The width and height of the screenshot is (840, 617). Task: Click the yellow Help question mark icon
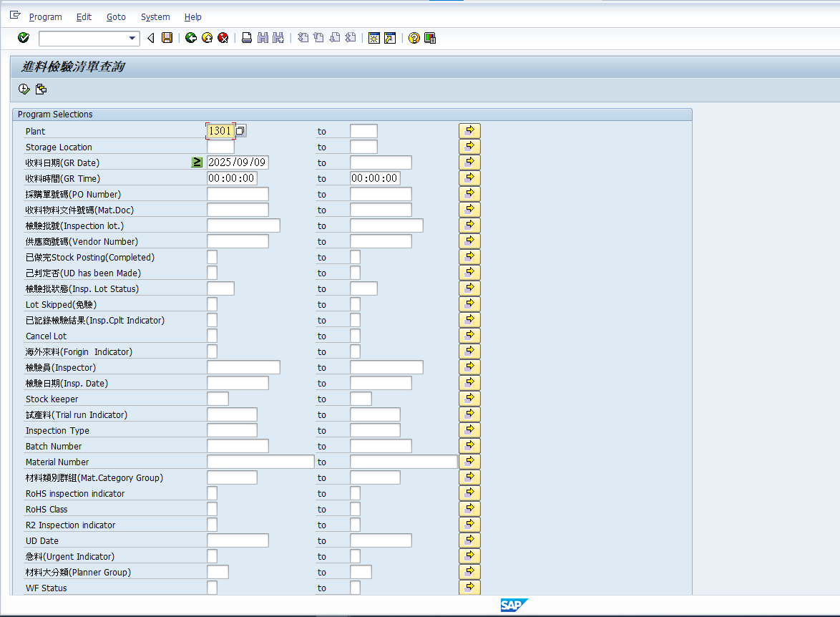(414, 38)
